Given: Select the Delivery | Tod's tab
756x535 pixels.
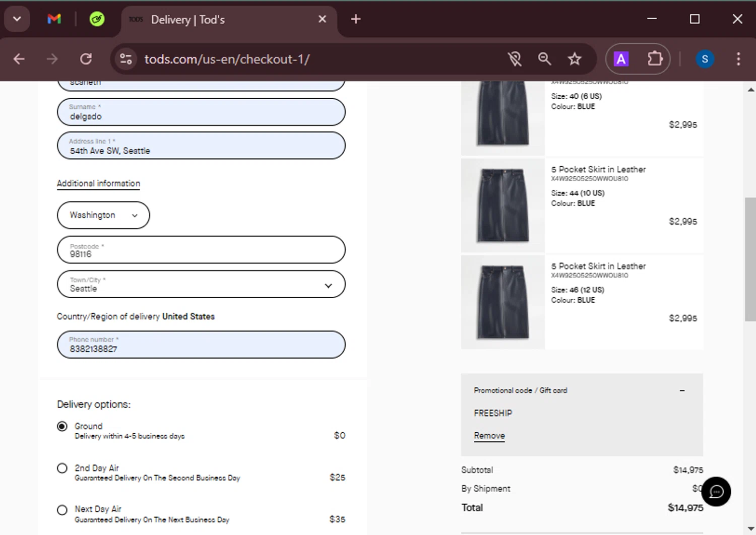Looking at the screenshot, I should click(229, 20).
